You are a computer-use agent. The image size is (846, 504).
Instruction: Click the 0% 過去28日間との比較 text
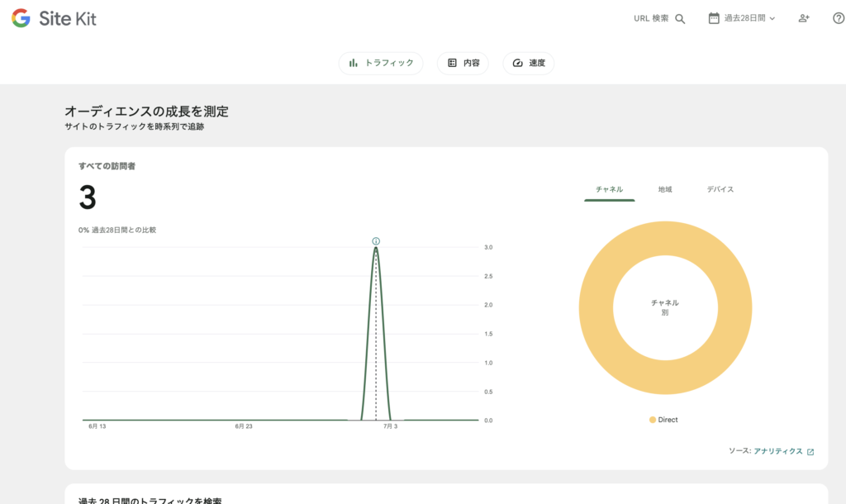117,230
